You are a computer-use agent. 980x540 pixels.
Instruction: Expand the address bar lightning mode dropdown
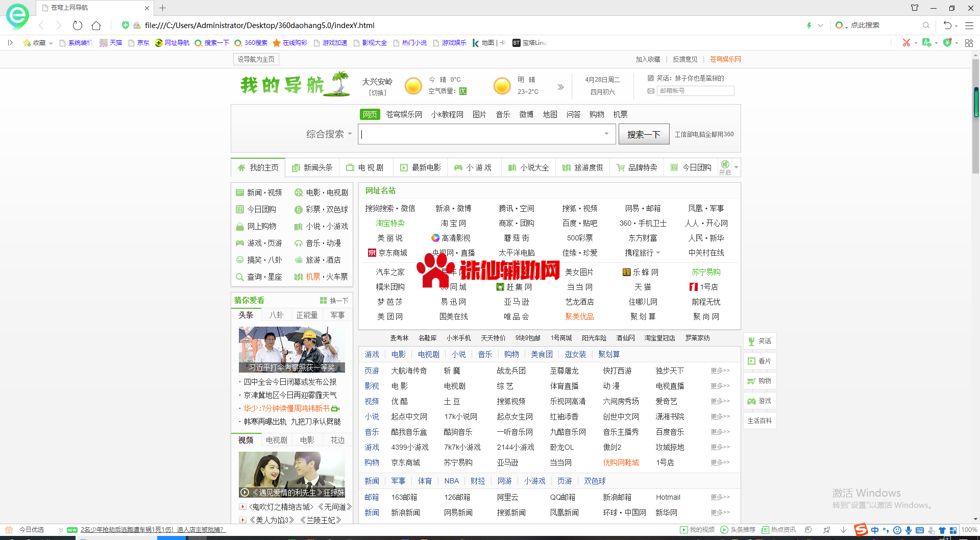[820, 25]
